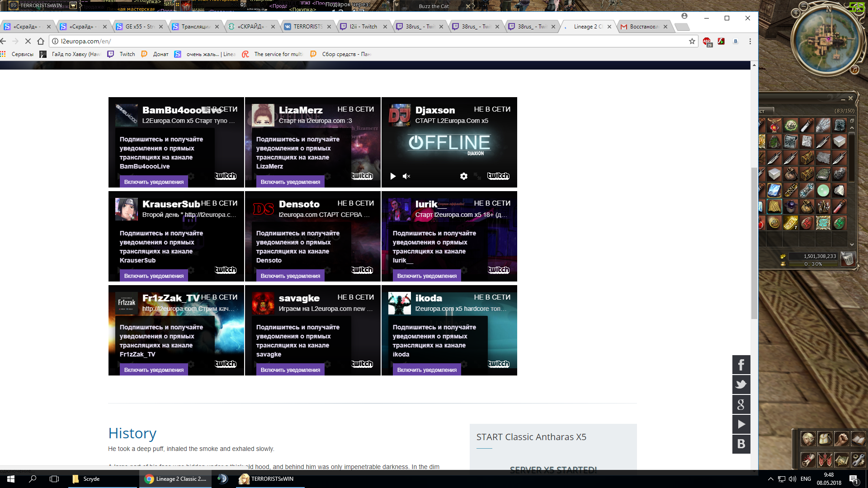This screenshot has height=488, width=868.
Task: Click the Facebook share icon
Action: [x=741, y=365]
